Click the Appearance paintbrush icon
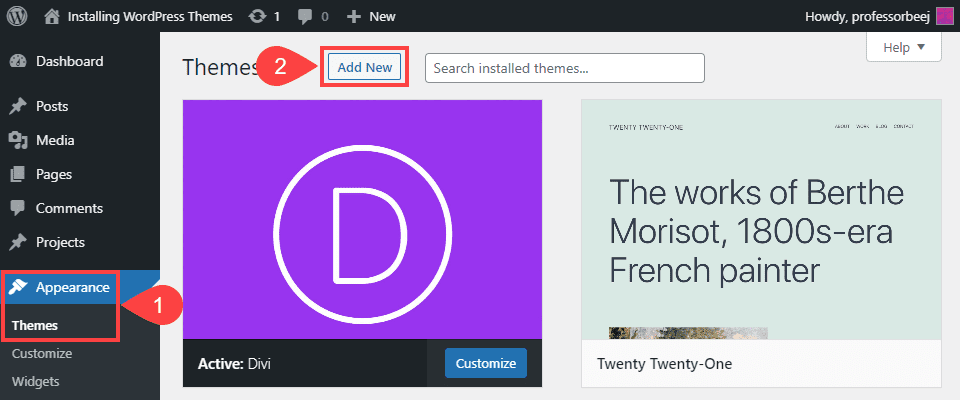960x400 pixels. pos(18,287)
